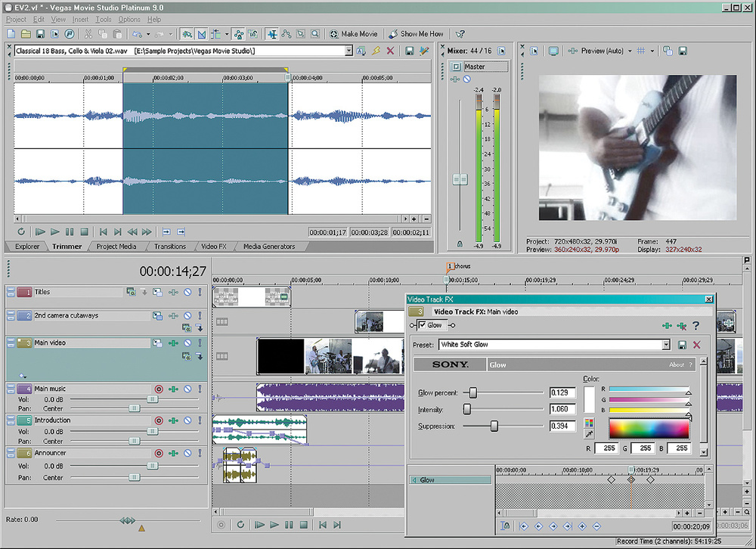
Task: Delete the preset using the red X icon
Action: pos(696,345)
